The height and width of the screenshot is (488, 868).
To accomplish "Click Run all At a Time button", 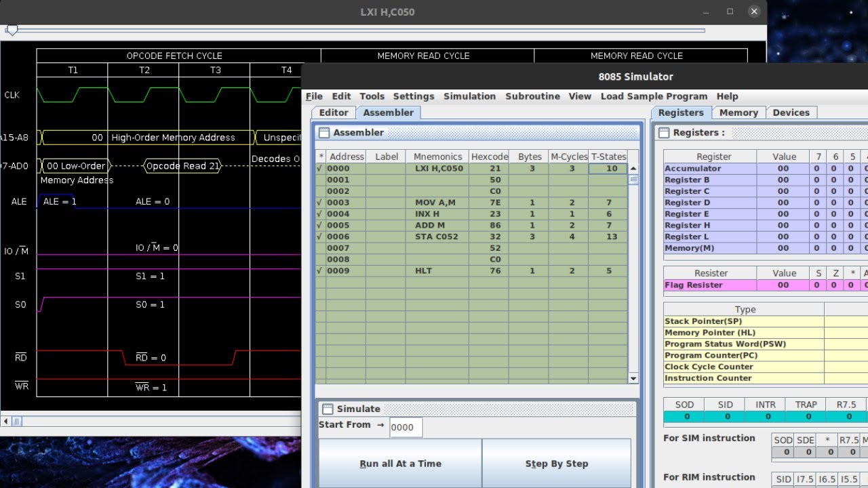I will click(400, 464).
